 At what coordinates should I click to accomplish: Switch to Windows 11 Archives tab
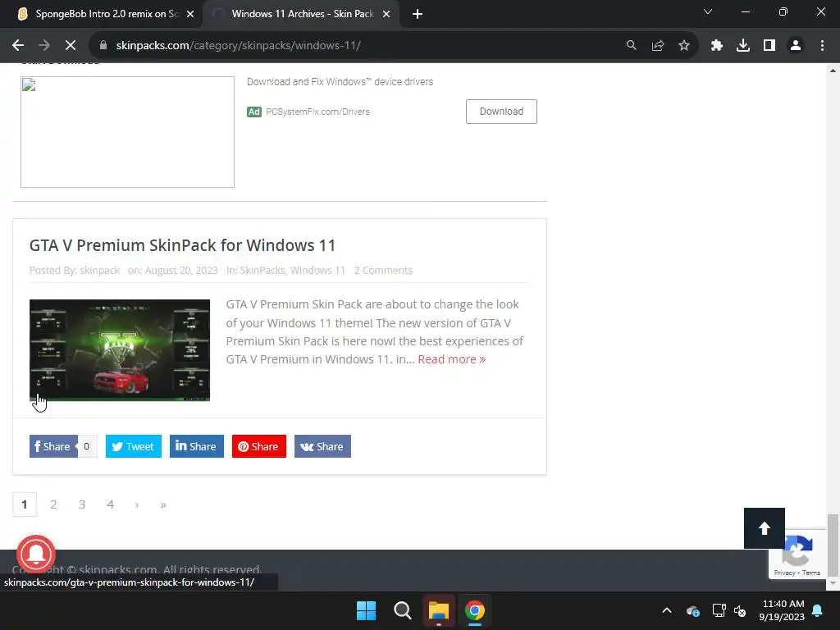pyautogui.click(x=300, y=14)
